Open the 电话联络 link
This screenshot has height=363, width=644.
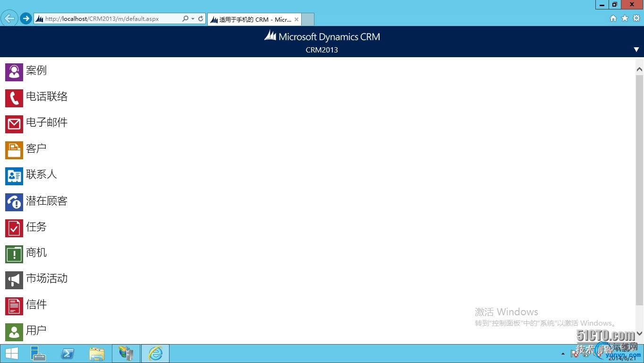pyautogui.click(x=47, y=96)
